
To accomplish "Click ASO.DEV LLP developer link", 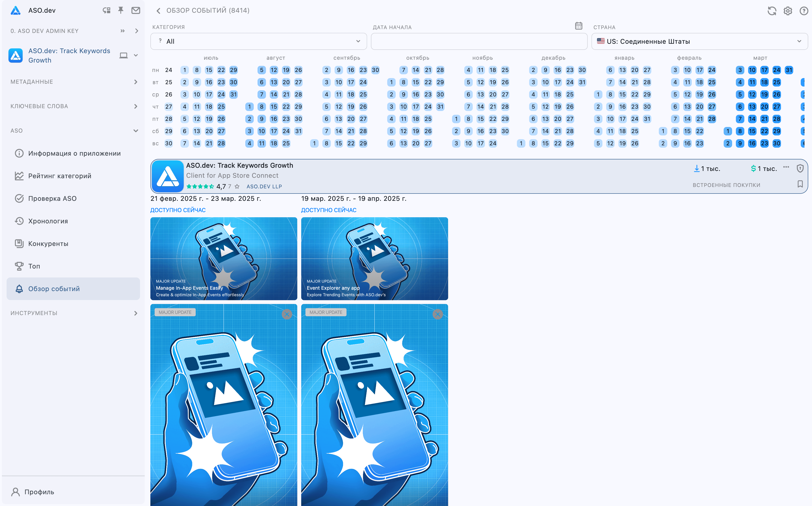I will coord(264,187).
